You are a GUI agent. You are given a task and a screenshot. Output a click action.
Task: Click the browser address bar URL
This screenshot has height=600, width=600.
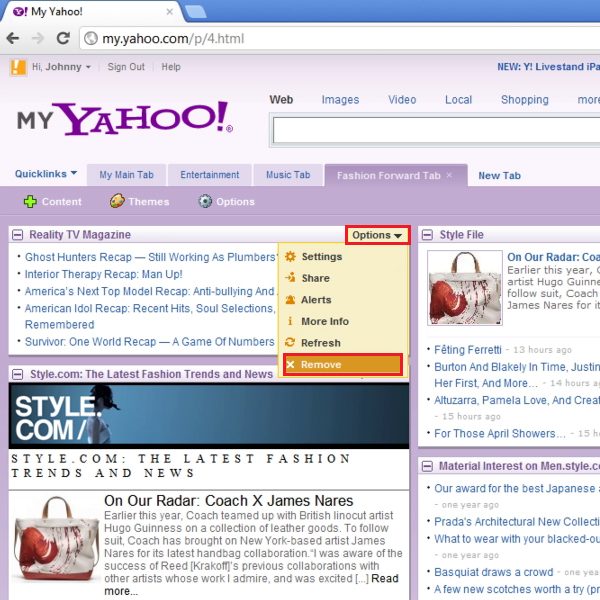173,39
